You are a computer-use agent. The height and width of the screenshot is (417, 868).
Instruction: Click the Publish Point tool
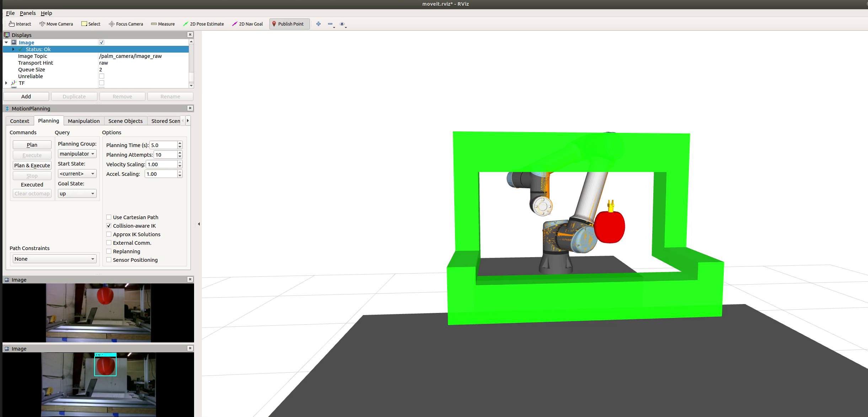(288, 24)
